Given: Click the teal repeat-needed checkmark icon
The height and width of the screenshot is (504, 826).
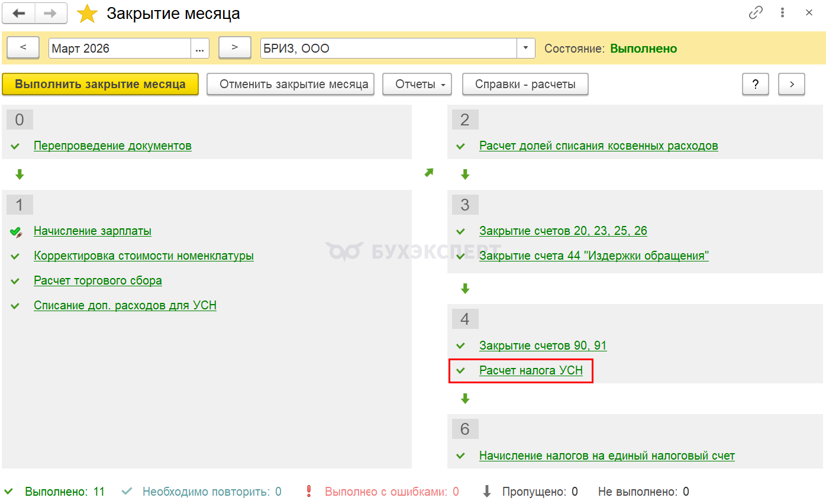Looking at the screenshot, I should [x=127, y=492].
